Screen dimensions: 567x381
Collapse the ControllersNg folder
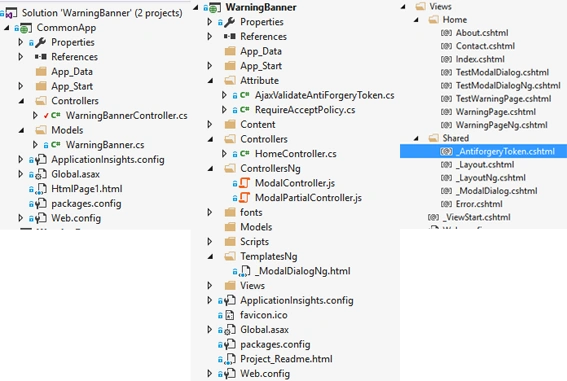(210, 169)
